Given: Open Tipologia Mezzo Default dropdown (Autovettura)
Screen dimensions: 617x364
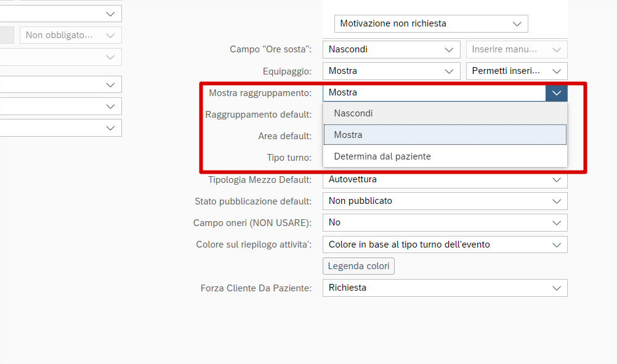Looking at the screenshot, I should 445,180.
